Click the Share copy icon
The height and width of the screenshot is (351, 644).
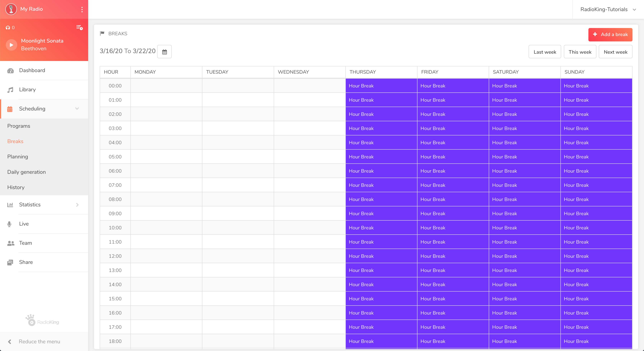pyautogui.click(x=10, y=262)
